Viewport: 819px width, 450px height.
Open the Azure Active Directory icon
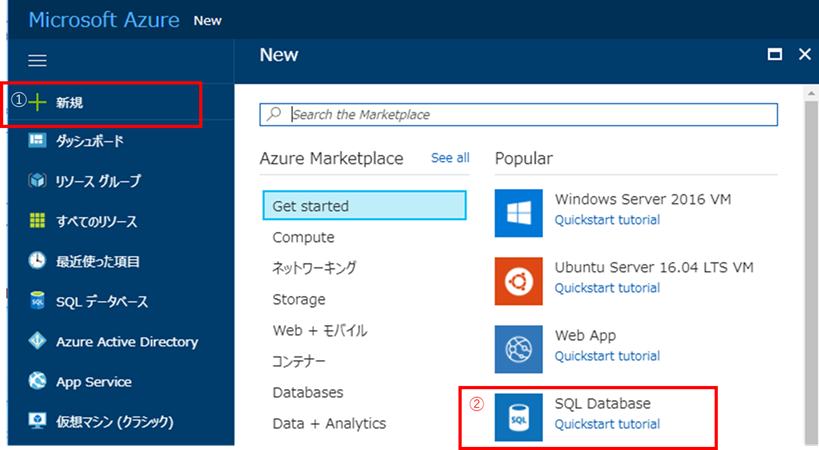38,341
